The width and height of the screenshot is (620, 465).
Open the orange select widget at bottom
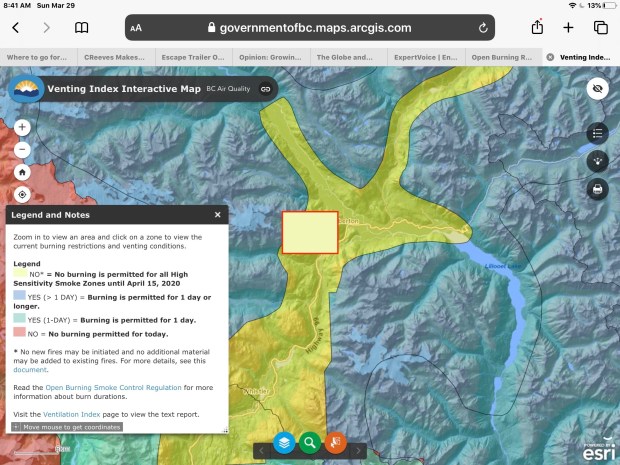336,442
